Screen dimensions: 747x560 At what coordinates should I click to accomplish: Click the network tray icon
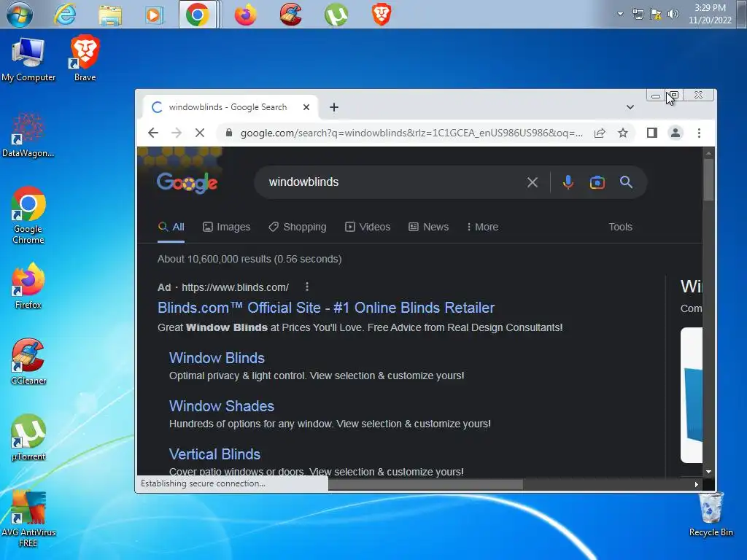(638, 14)
